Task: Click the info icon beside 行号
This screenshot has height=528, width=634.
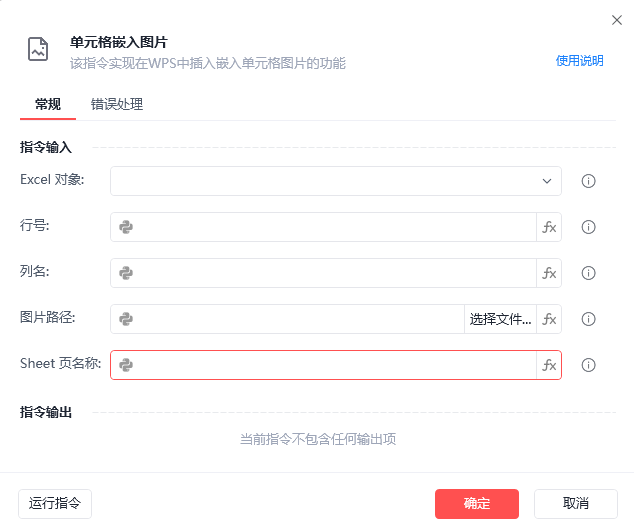Action: (x=589, y=227)
